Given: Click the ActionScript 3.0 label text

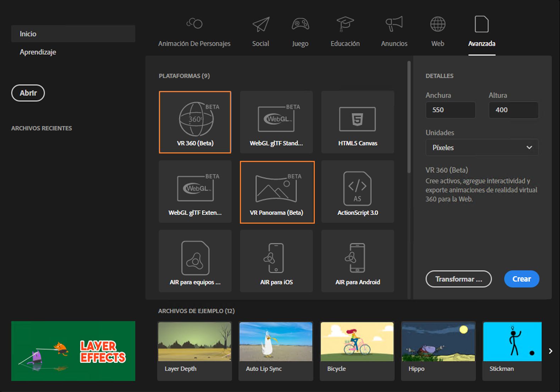Looking at the screenshot, I should click(358, 213).
